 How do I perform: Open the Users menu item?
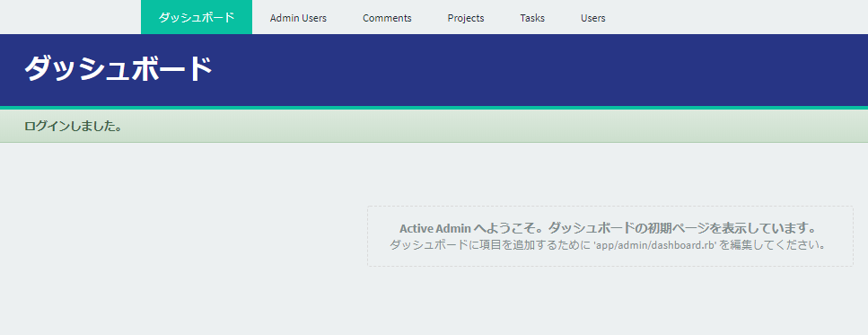pyautogui.click(x=592, y=18)
